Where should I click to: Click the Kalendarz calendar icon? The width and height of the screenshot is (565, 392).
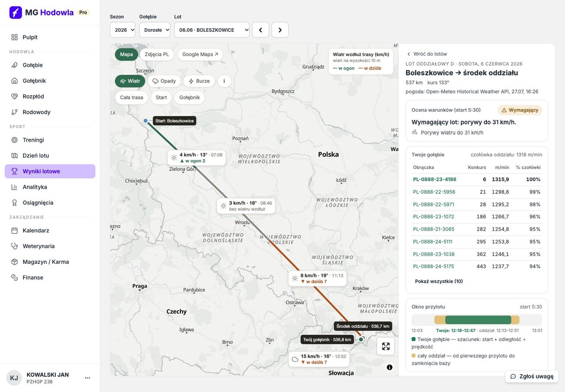coord(15,230)
